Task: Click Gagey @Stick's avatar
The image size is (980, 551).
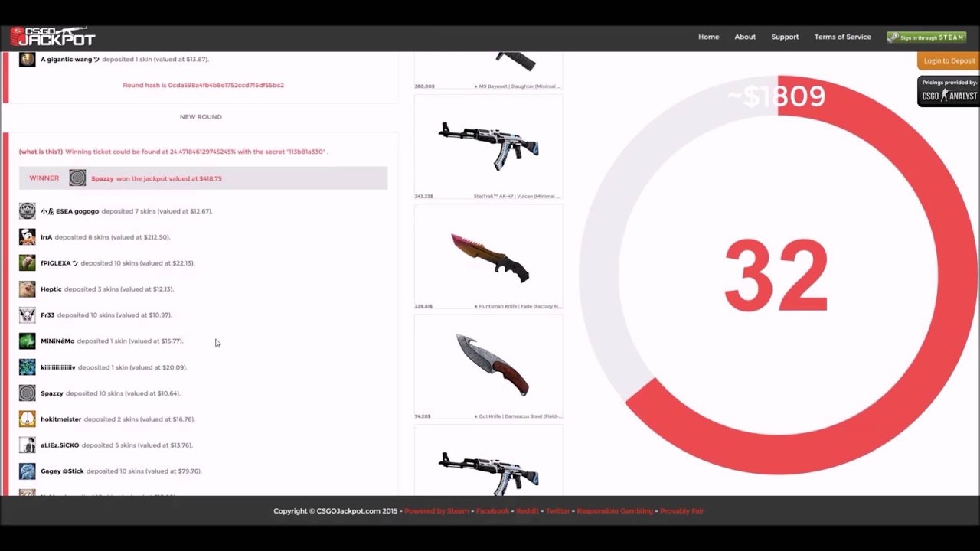Action: point(28,471)
